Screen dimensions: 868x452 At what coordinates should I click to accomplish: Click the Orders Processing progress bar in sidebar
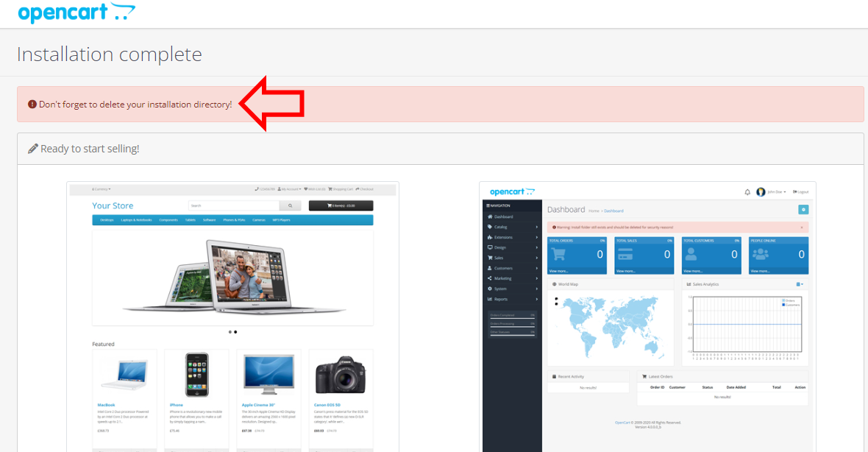tap(512, 325)
